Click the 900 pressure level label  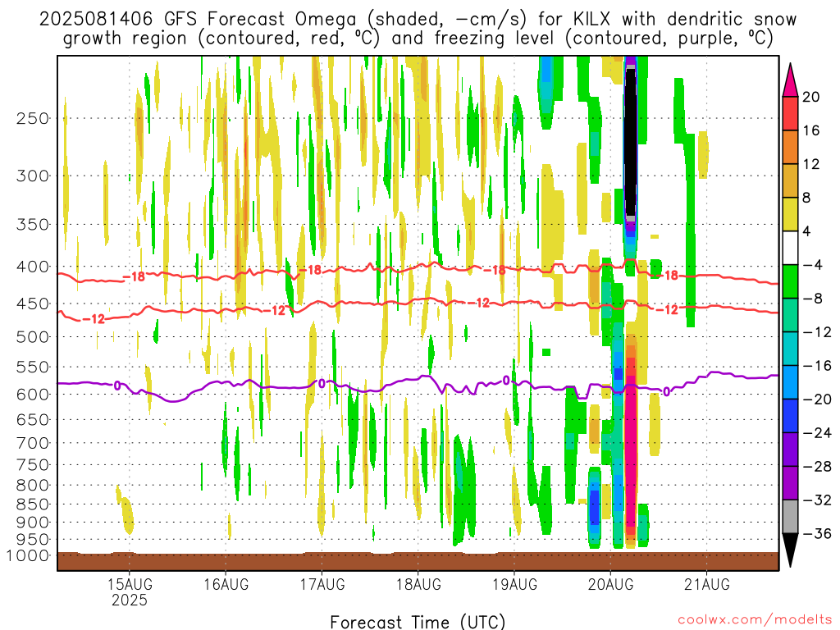pyautogui.click(x=33, y=523)
